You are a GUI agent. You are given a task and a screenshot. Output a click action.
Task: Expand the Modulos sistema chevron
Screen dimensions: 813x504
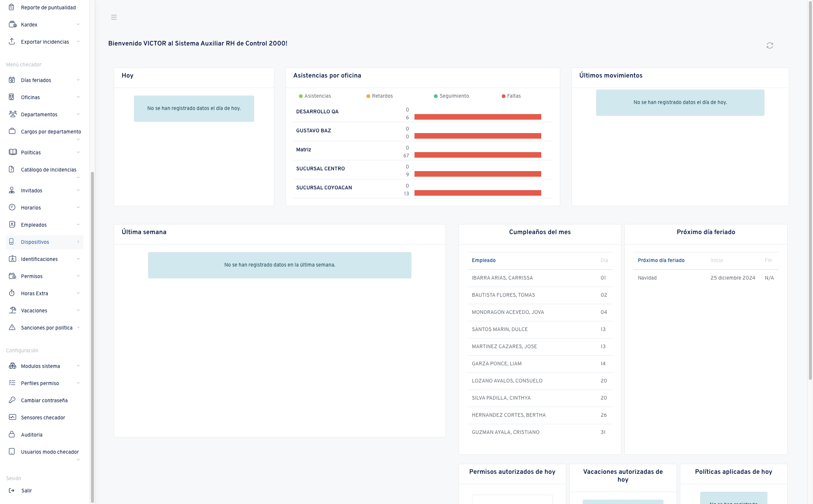coord(78,366)
